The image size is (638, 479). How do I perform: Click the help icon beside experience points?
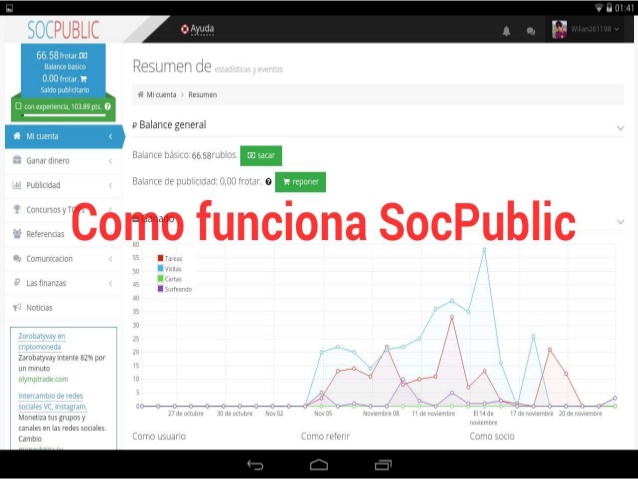pyautogui.click(x=107, y=105)
